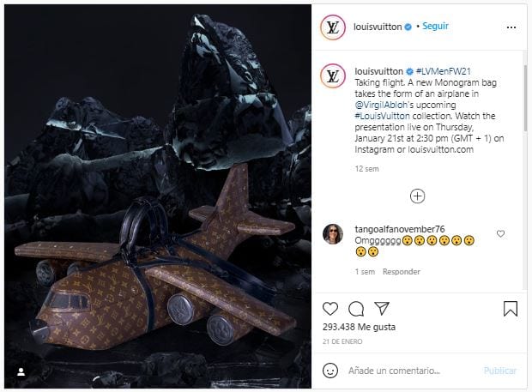Click the emoji smiley icon
The image size is (532, 392).
pos(330,371)
